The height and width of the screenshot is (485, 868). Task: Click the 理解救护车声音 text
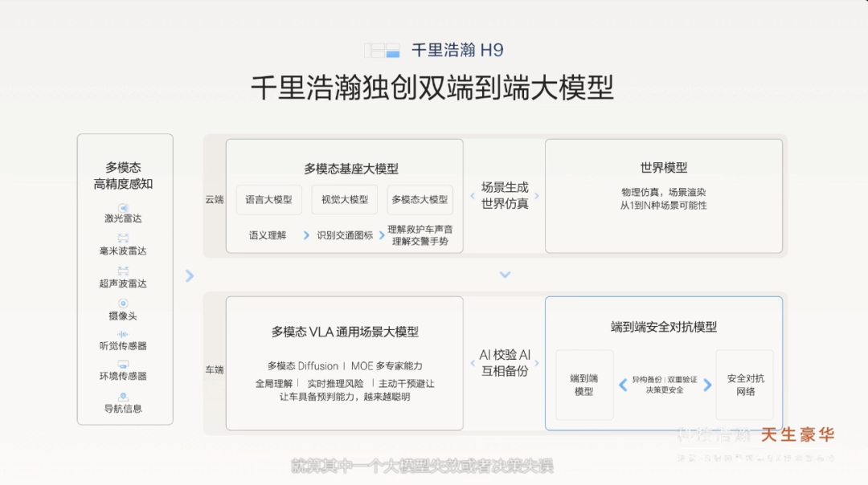420,229
